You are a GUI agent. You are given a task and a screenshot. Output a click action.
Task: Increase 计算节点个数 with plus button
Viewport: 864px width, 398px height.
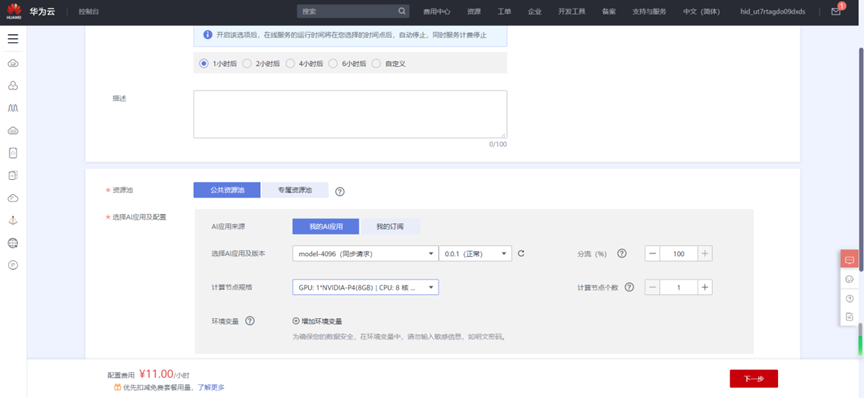point(705,287)
